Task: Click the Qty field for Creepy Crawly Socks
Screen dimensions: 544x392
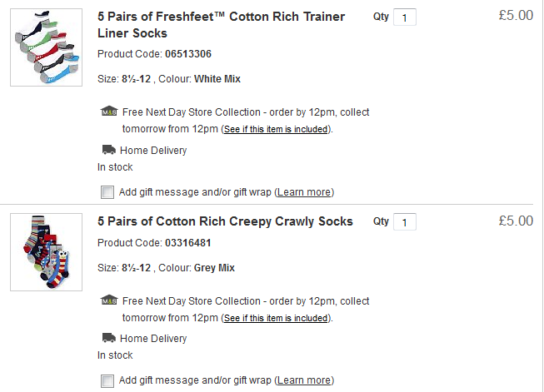Action: click(x=404, y=222)
